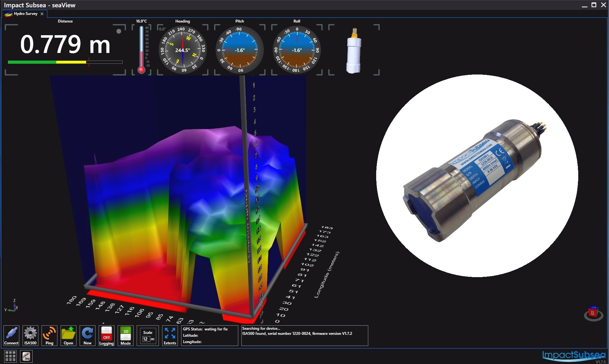The width and height of the screenshot is (609, 364).
Task: Click the Scale value field
Action: 146,339
